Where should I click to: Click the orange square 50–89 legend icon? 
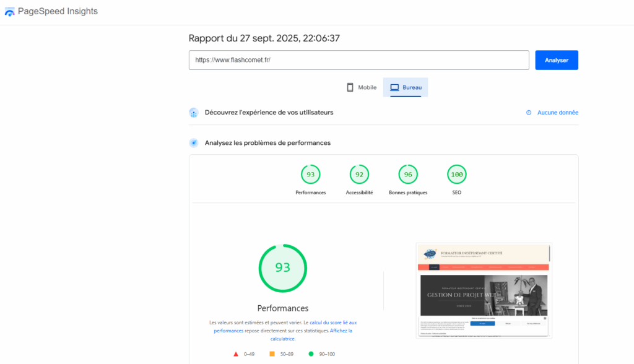[272, 354]
